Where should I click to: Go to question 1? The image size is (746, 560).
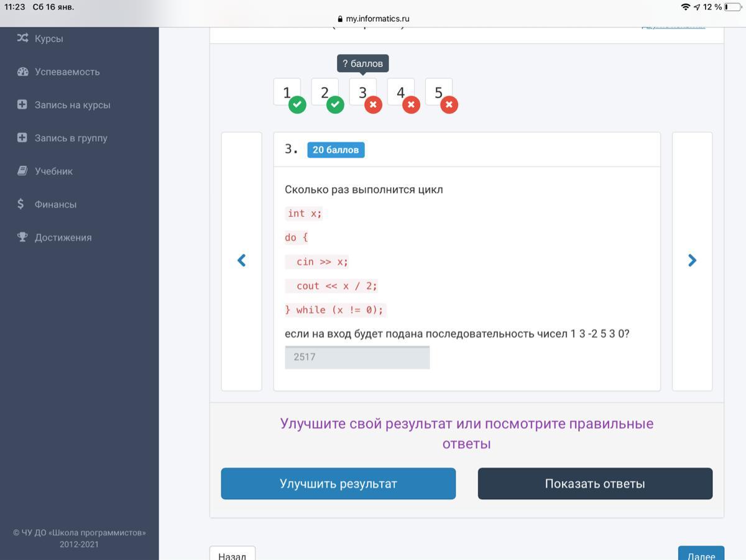click(x=287, y=92)
